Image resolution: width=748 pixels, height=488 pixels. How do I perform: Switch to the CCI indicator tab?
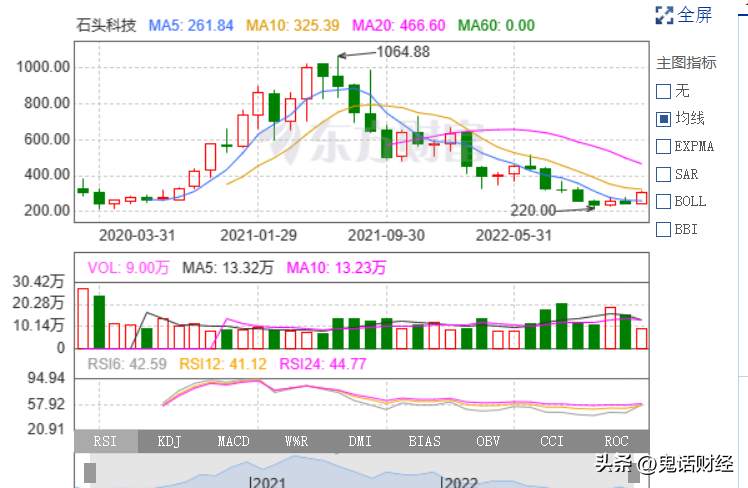[552, 441]
